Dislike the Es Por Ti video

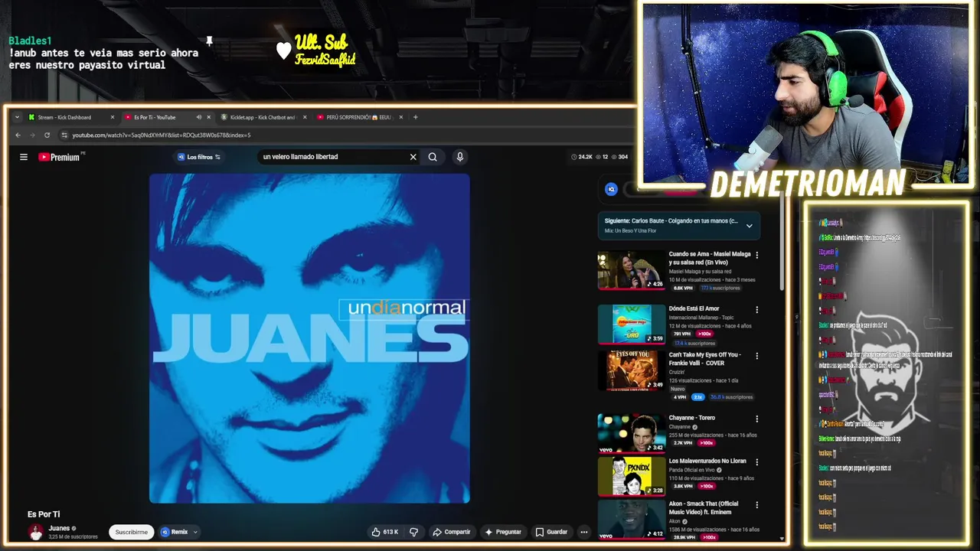[x=413, y=532]
